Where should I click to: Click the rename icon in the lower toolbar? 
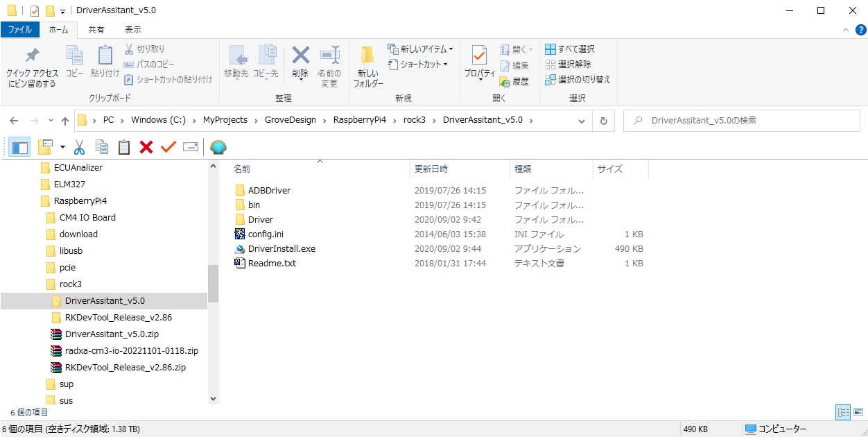pos(191,147)
